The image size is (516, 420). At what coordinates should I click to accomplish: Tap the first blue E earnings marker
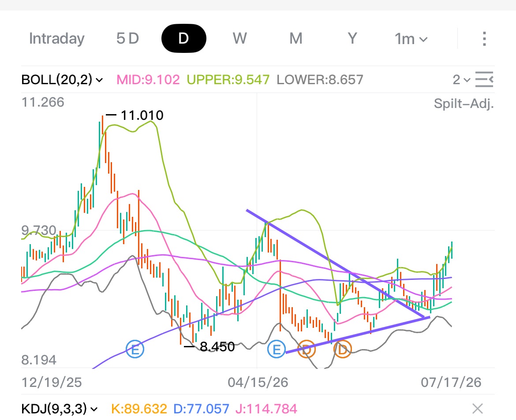point(135,349)
